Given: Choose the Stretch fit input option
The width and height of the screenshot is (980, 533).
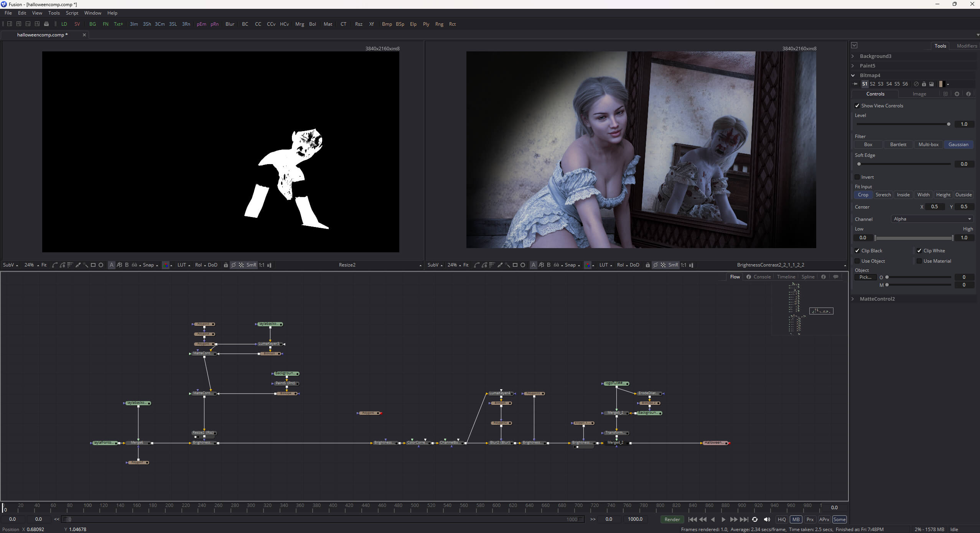Looking at the screenshot, I should 883,195.
